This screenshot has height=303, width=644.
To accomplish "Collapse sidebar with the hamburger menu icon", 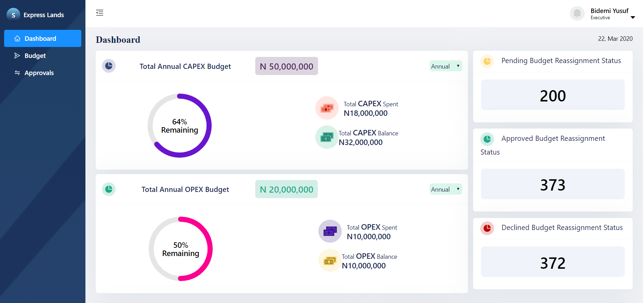I will (99, 13).
